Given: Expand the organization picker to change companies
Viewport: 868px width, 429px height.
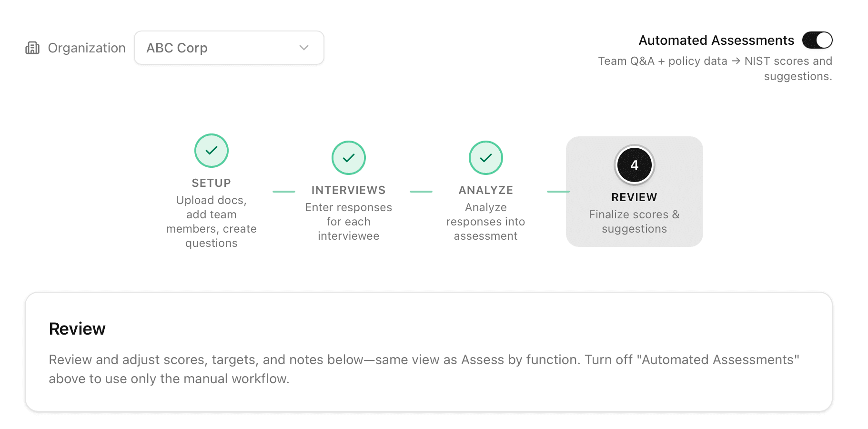Looking at the screenshot, I should click(229, 47).
